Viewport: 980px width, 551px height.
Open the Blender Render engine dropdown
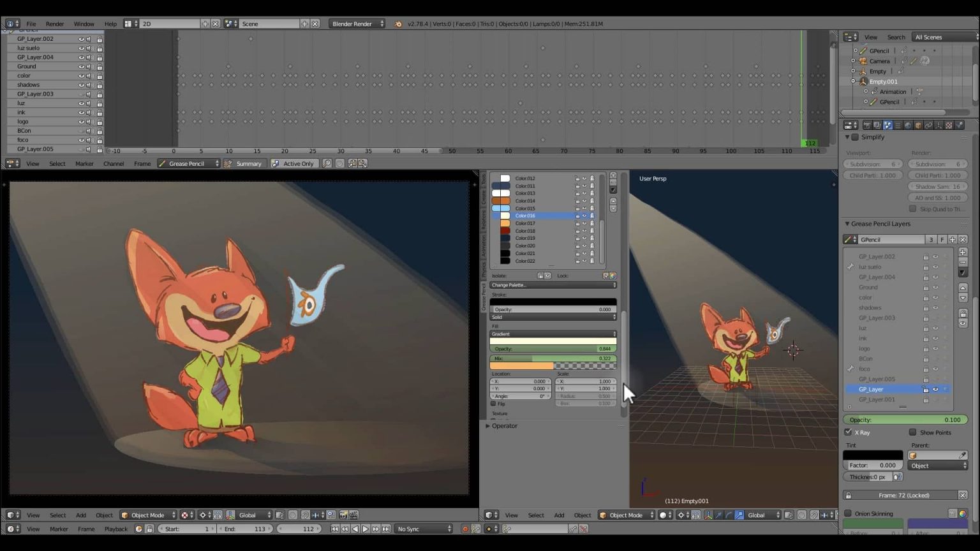click(357, 24)
